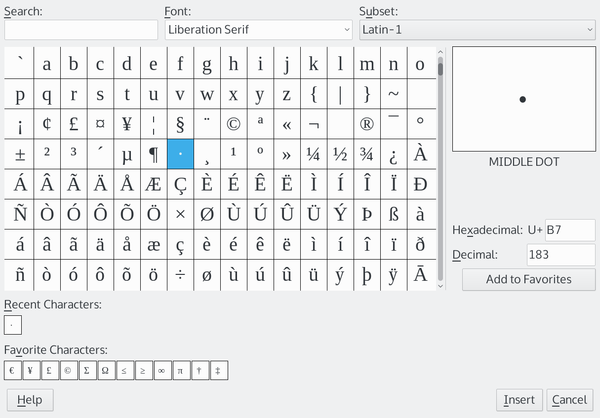Click the recent middle dot character

13,325
